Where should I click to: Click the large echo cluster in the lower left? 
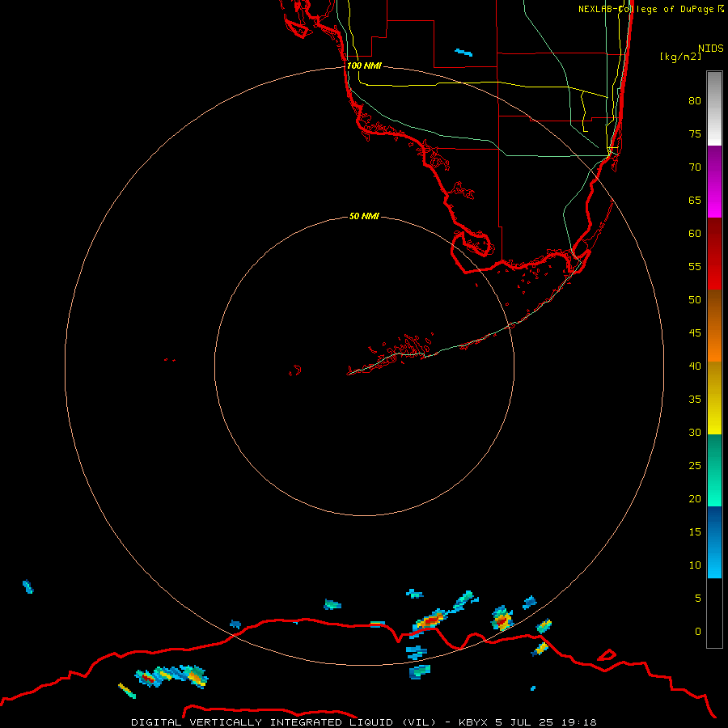171,677
